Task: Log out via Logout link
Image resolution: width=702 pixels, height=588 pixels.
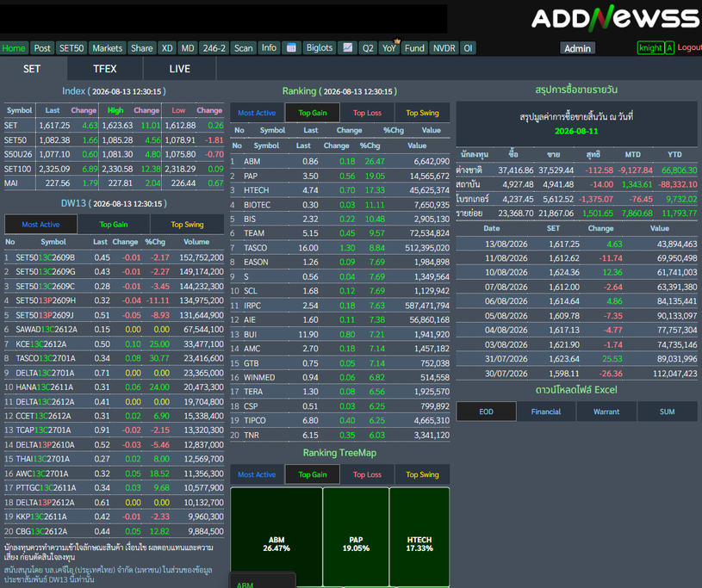Action: pos(689,47)
